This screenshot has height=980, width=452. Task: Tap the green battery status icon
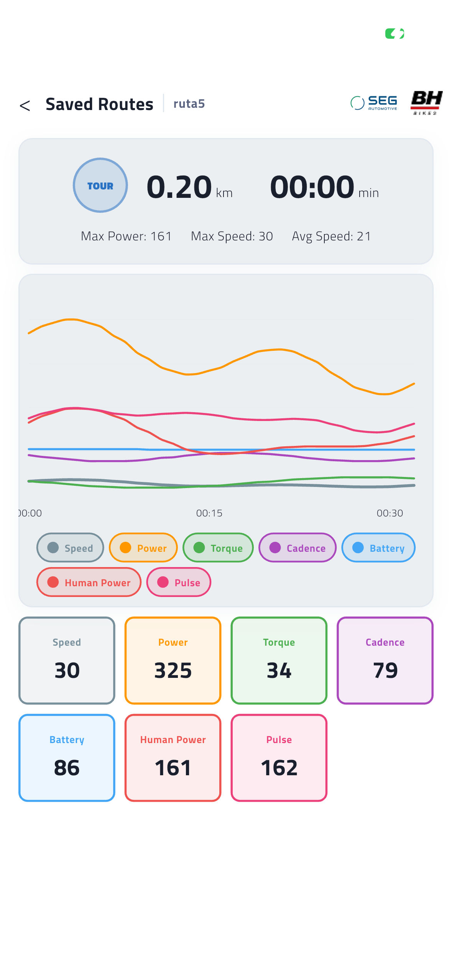pyautogui.click(x=394, y=34)
